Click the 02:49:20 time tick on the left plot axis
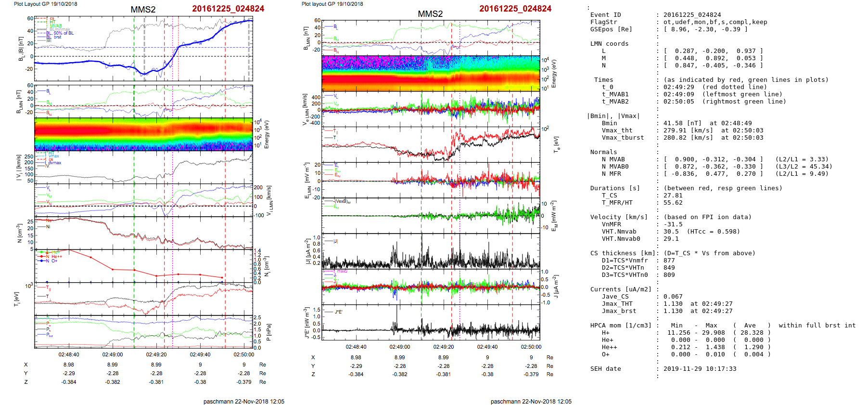The height and width of the screenshot is (405, 868). pyautogui.click(x=156, y=354)
